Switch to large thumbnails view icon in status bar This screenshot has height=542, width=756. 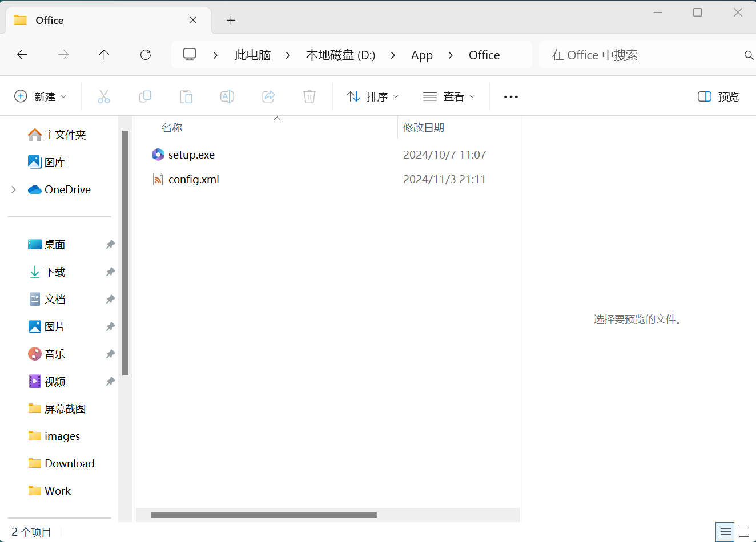(744, 532)
